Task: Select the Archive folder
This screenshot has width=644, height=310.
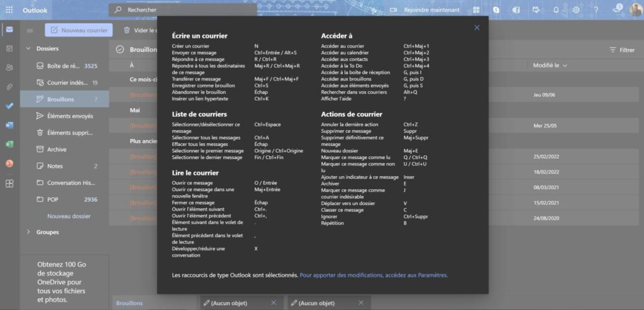Action: click(x=65, y=150)
